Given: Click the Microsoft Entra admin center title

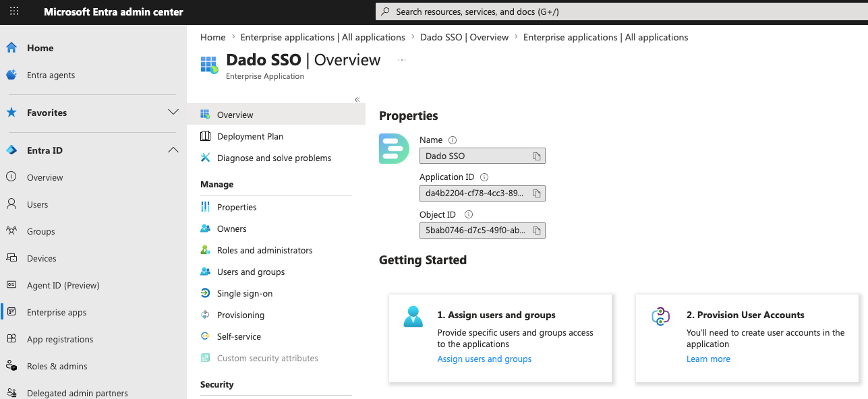Looking at the screenshot, I should [113, 11].
